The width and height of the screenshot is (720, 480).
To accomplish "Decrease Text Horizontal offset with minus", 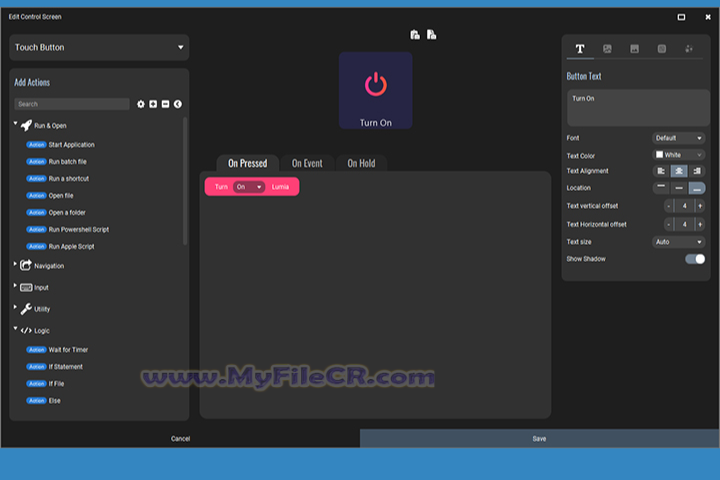I will [669, 224].
